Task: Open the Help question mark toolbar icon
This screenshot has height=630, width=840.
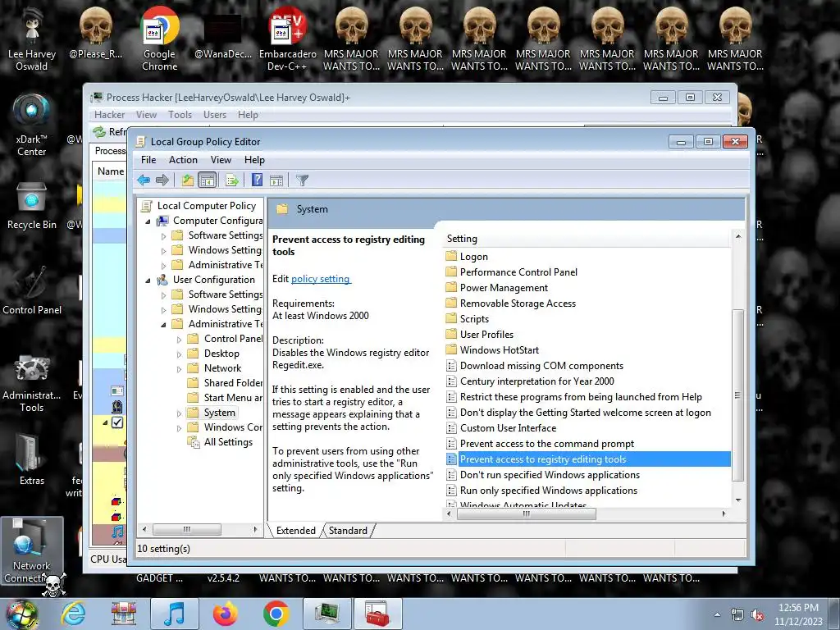Action: click(257, 180)
